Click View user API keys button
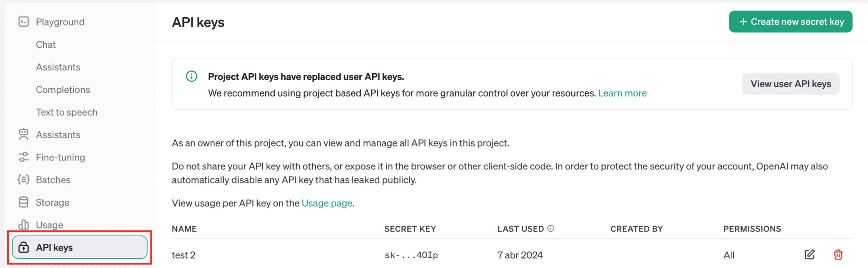 [790, 84]
